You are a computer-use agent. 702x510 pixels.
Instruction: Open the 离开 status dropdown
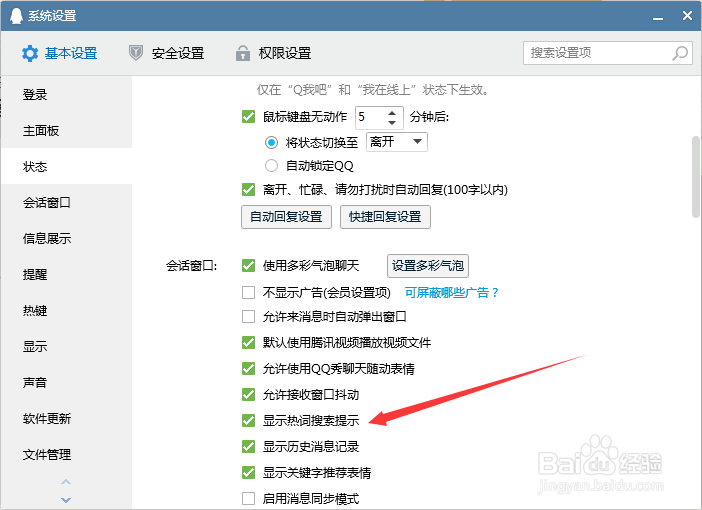(x=397, y=142)
